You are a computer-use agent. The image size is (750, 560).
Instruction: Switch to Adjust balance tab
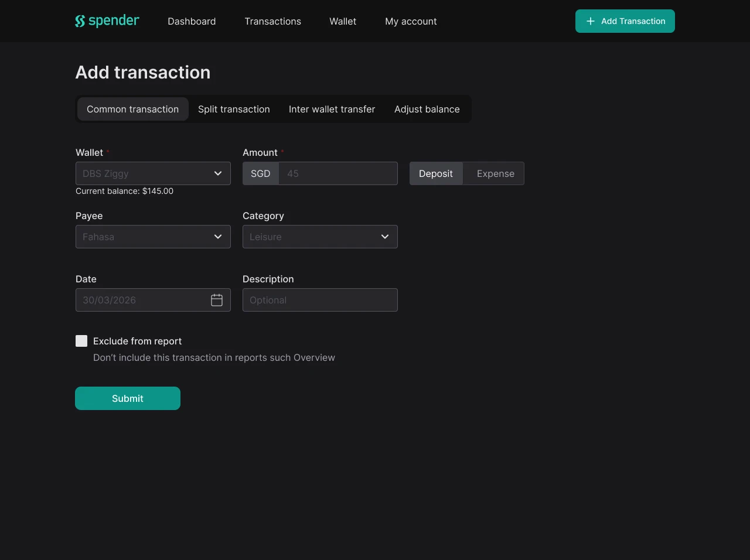point(427,109)
